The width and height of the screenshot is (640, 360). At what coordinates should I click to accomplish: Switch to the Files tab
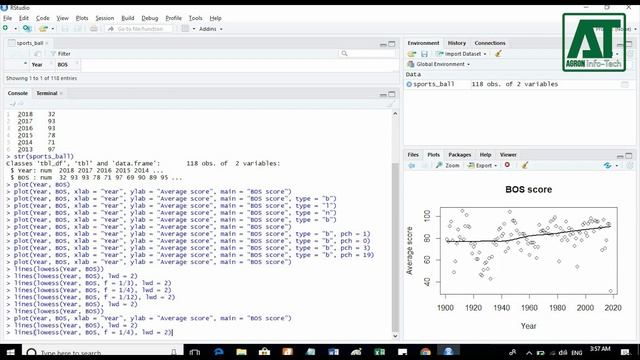pos(413,155)
